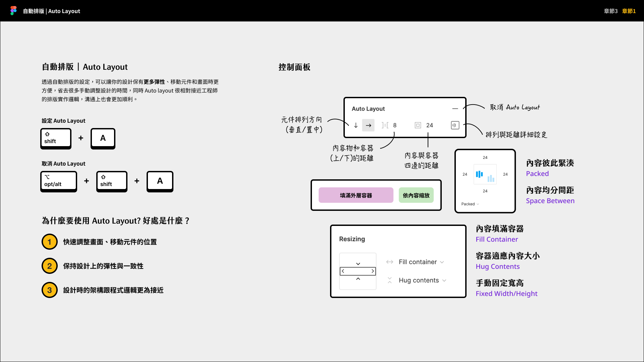Switch to 章節3 tab

(x=610, y=11)
